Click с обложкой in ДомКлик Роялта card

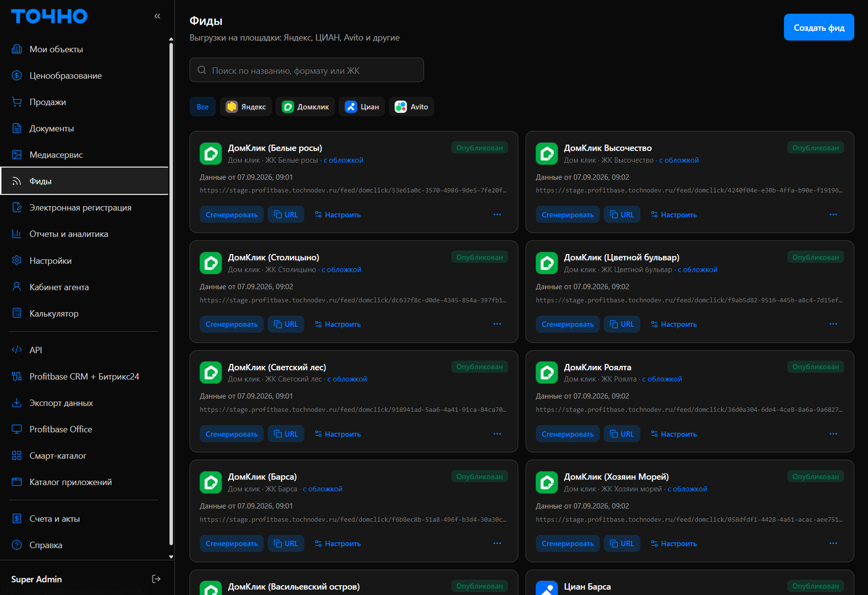662,379
